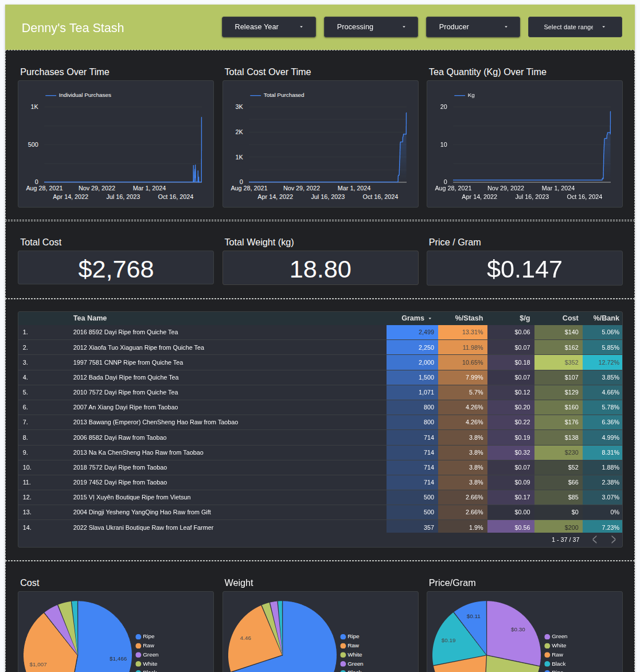
Task: Select row 2012 Xiaofa Tuo Xiaguan Ripe
Action: point(320,347)
